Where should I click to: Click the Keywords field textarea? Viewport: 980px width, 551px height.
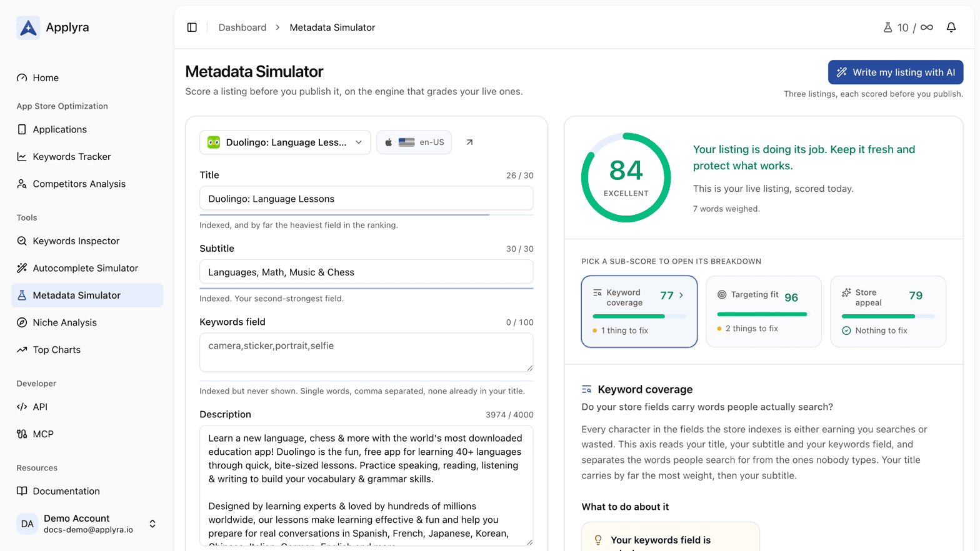(366, 352)
